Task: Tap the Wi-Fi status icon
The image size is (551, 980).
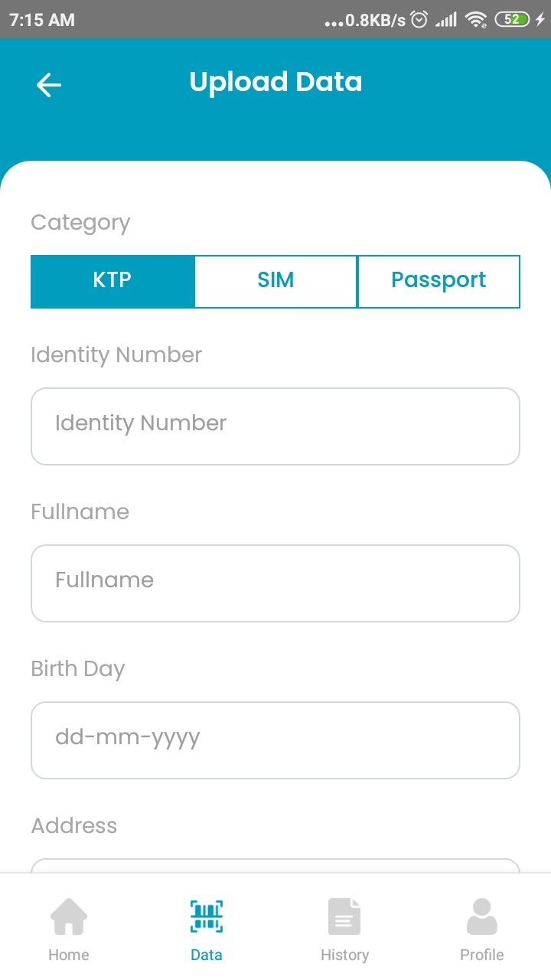Action: pyautogui.click(x=477, y=20)
